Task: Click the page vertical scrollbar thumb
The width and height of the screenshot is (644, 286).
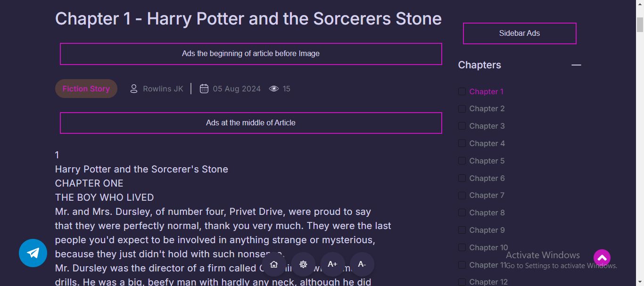Action: point(640,25)
